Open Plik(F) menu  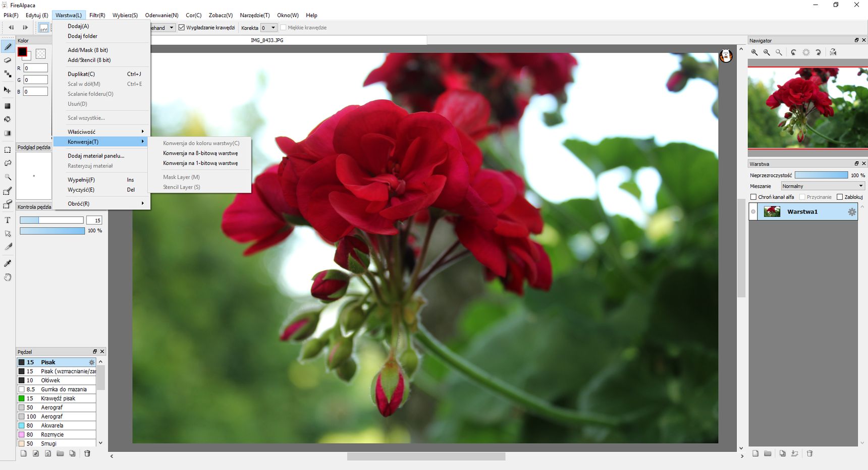point(11,15)
